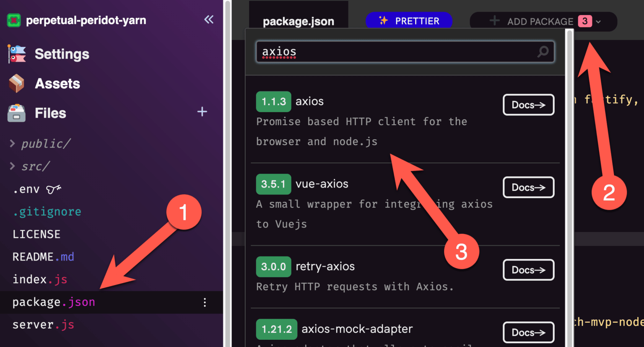Open Docs for the axios package
The image size is (644, 347).
point(528,105)
